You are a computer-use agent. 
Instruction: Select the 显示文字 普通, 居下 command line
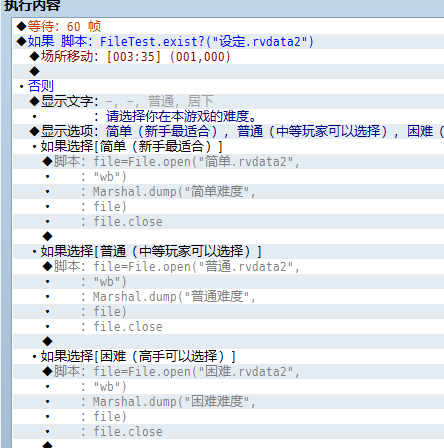coord(228,101)
